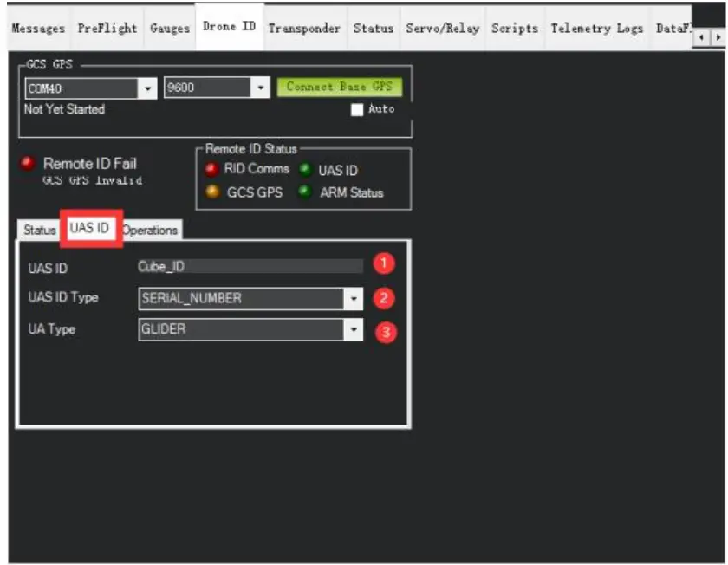Click the RID Comms label

[257, 169]
